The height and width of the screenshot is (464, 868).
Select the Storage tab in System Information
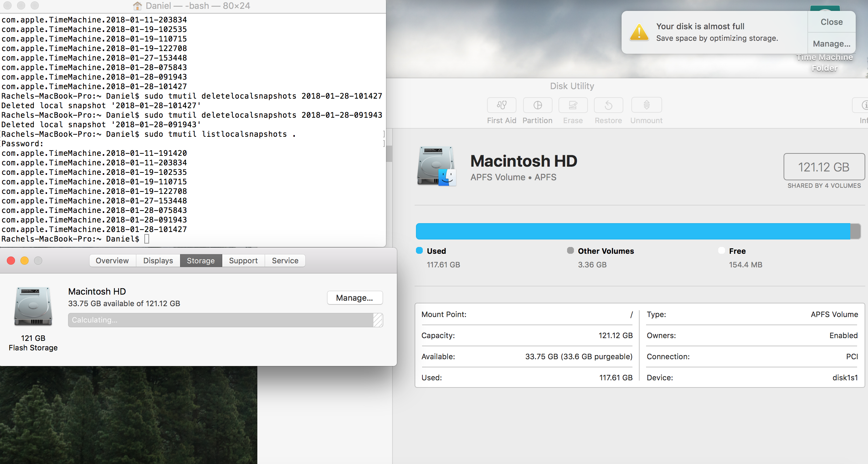click(x=201, y=261)
